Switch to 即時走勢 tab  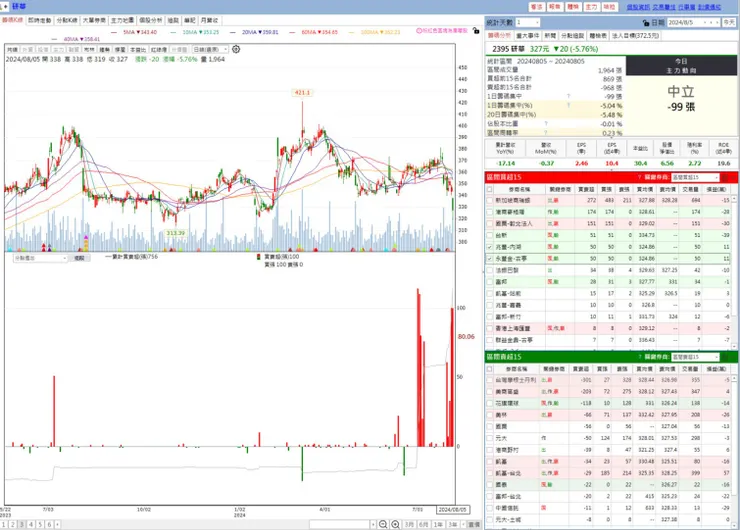click(40, 20)
